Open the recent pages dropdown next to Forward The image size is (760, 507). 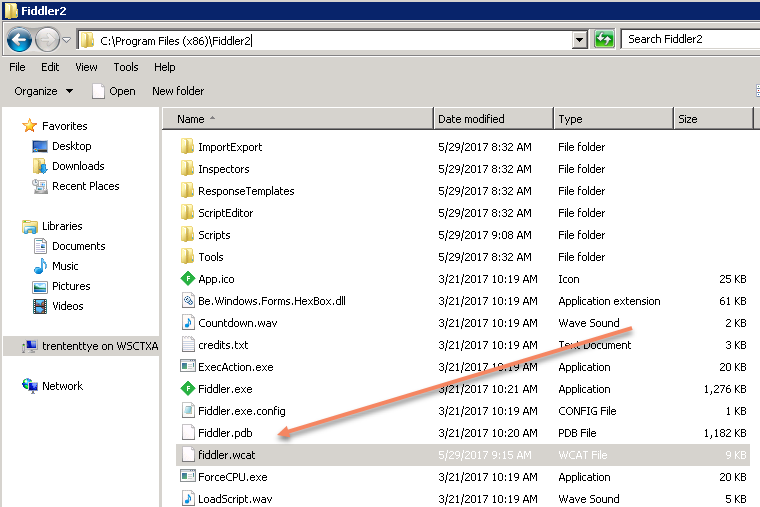pos(67,40)
